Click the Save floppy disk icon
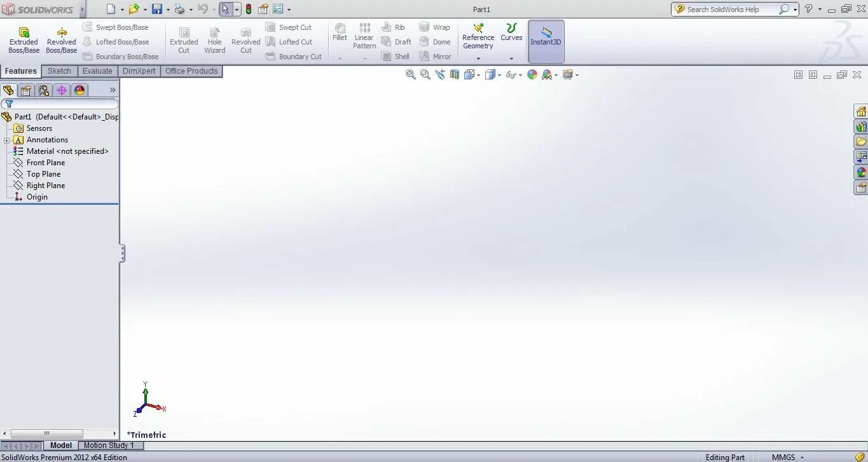 point(157,9)
